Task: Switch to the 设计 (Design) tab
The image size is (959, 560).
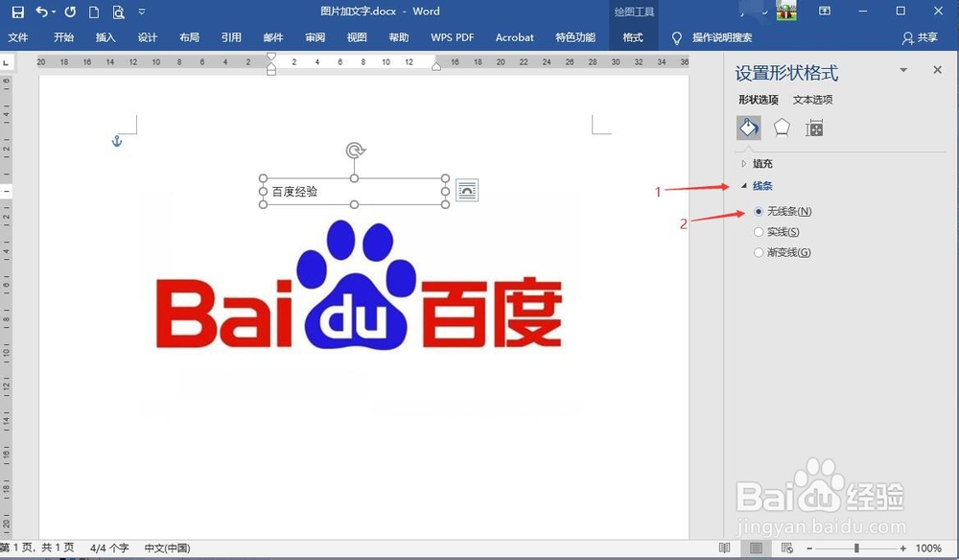Action: click(x=148, y=37)
